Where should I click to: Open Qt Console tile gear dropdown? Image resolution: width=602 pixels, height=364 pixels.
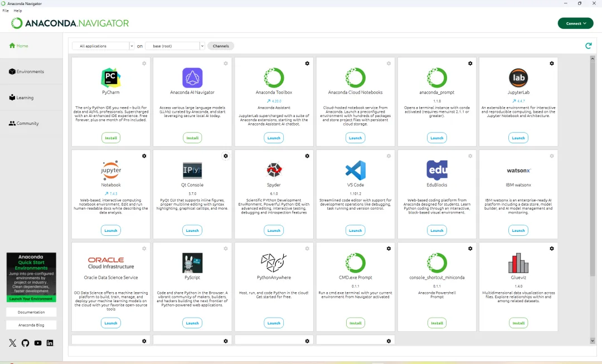226,156
